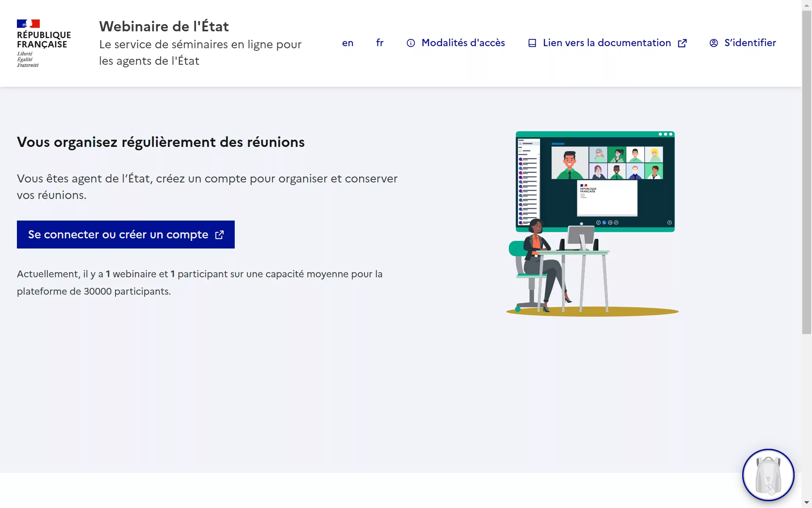
Task: Click the scrollbar down arrow
Action: (807, 502)
